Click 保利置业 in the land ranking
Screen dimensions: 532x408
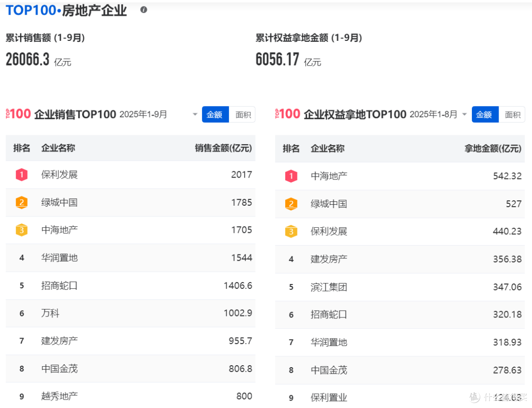[329, 398]
